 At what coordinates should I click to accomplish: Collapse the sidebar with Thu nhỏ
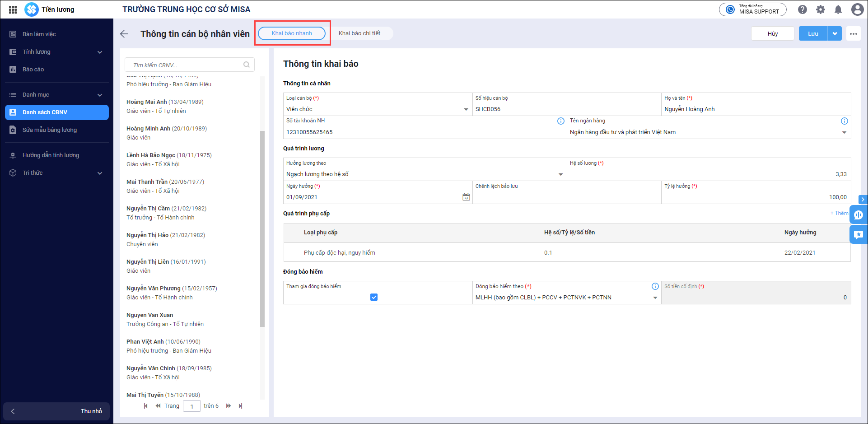(x=56, y=411)
